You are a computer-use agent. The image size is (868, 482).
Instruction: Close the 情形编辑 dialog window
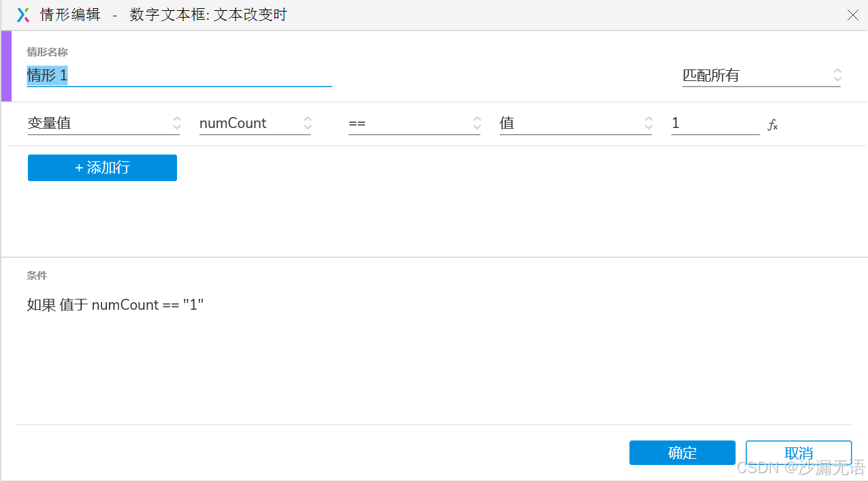[x=852, y=15]
